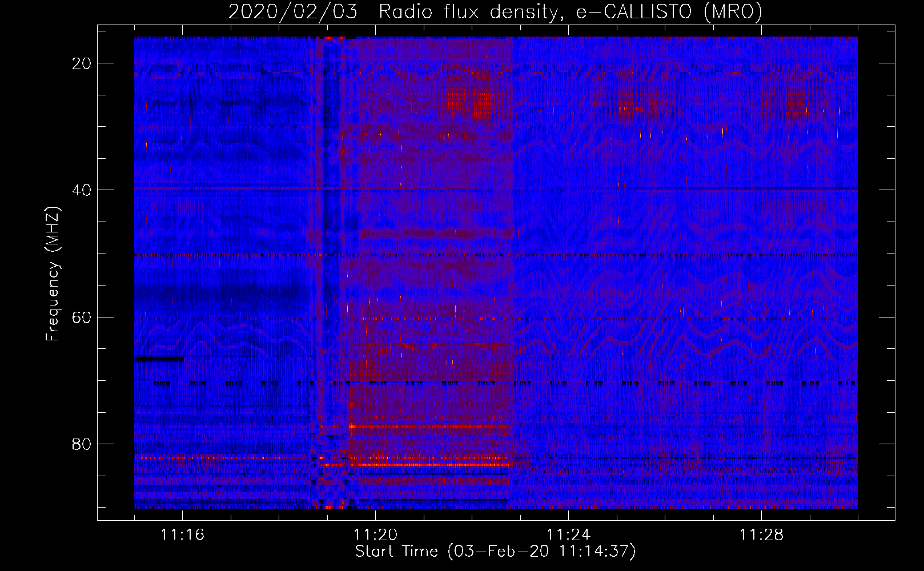This screenshot has width=924, height=571.
Task: Click the 40 frequency tick label
Action: [82, 190]
